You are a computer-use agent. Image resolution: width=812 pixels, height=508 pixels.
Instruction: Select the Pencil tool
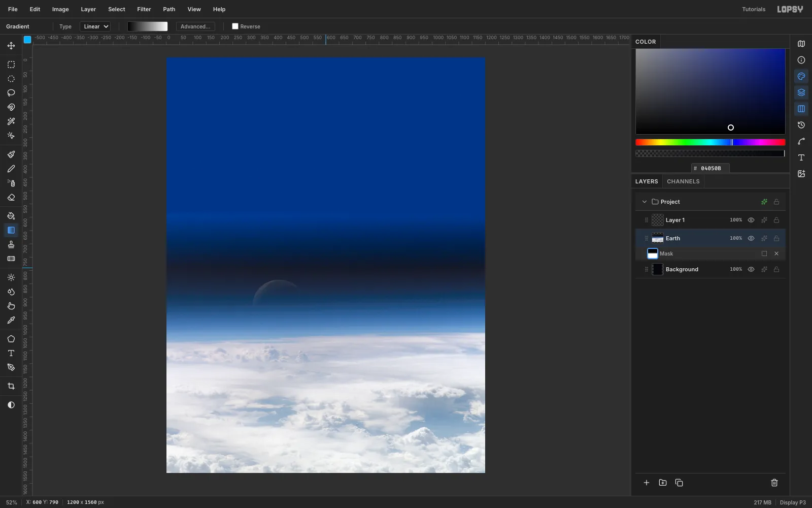11,169
